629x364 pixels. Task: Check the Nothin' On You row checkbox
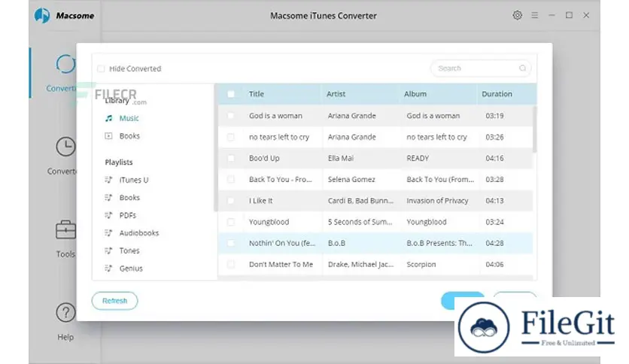(x=231, y=243)
